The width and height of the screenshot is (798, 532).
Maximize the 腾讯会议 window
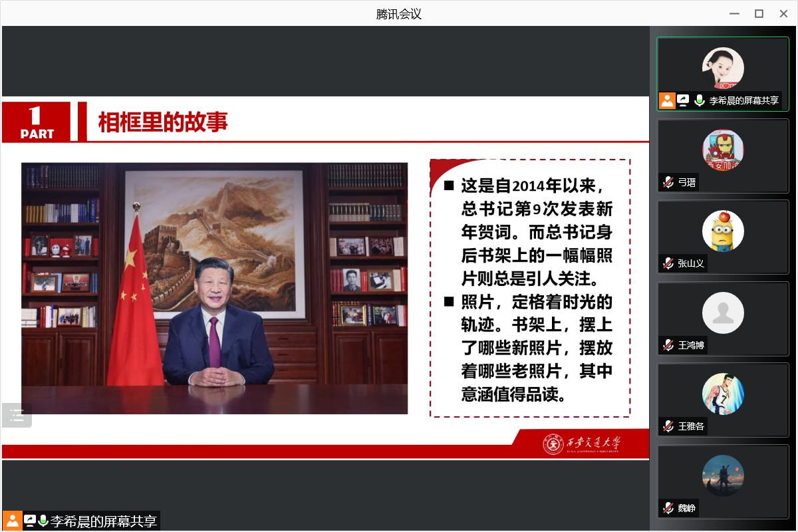click(x=759, y=13)
